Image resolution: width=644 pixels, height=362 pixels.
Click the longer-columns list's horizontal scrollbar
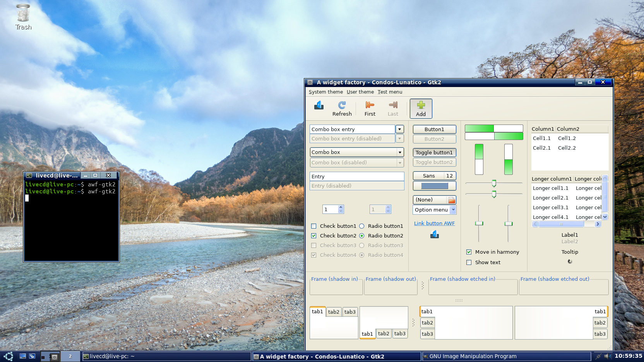[567, 224]
